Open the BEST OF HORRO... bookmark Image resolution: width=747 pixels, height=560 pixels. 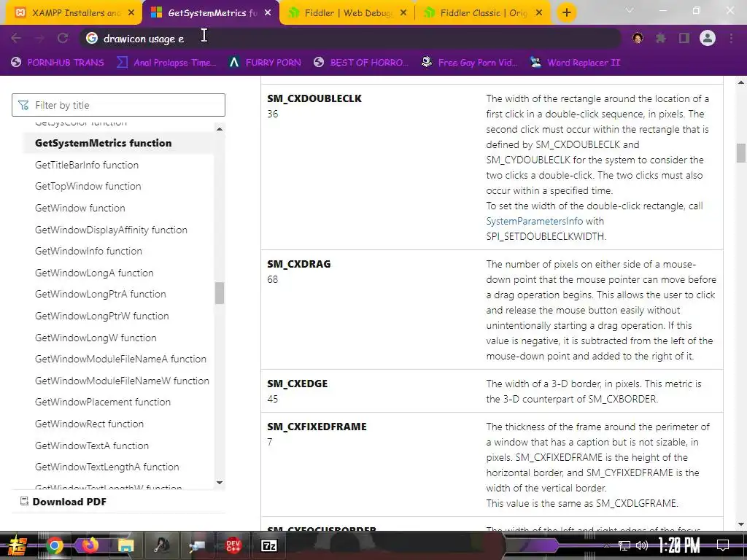361,63
